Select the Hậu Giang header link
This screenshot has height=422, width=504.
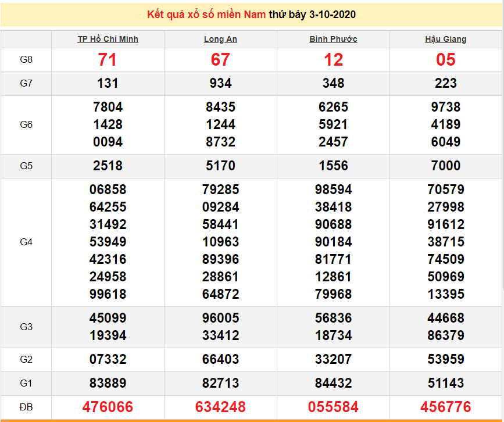click(x=445, y=39)
